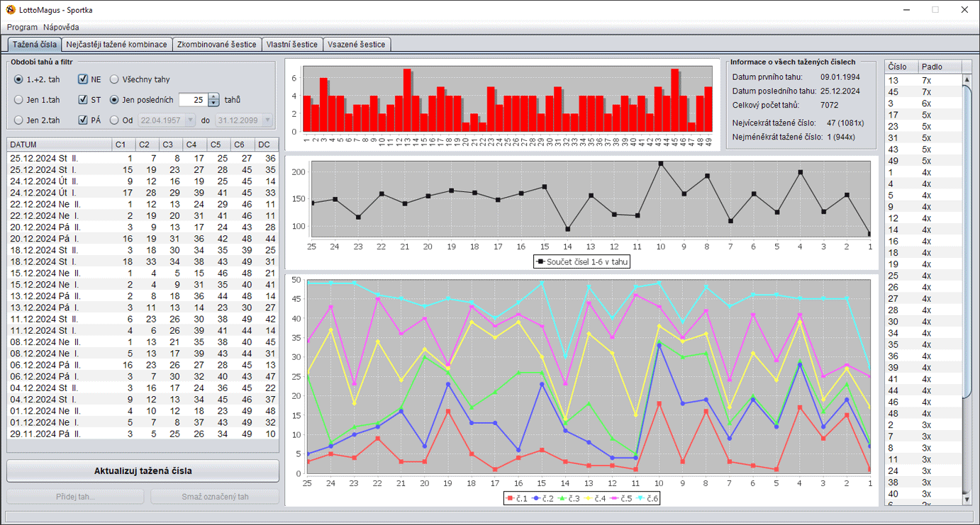Click red č.1 legend swatch
This screenshot has height=525, width=980.
pyautogui.click(x=510, y=499)
